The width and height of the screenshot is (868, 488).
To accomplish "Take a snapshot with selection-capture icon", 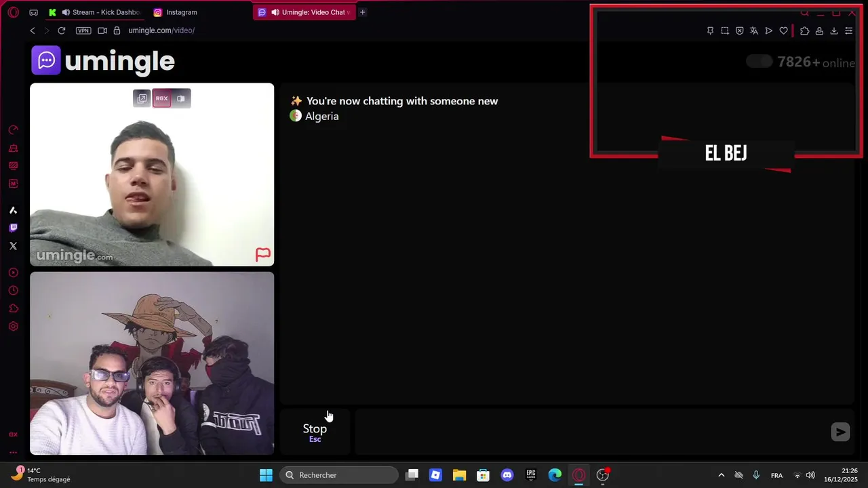I will 725,30.
